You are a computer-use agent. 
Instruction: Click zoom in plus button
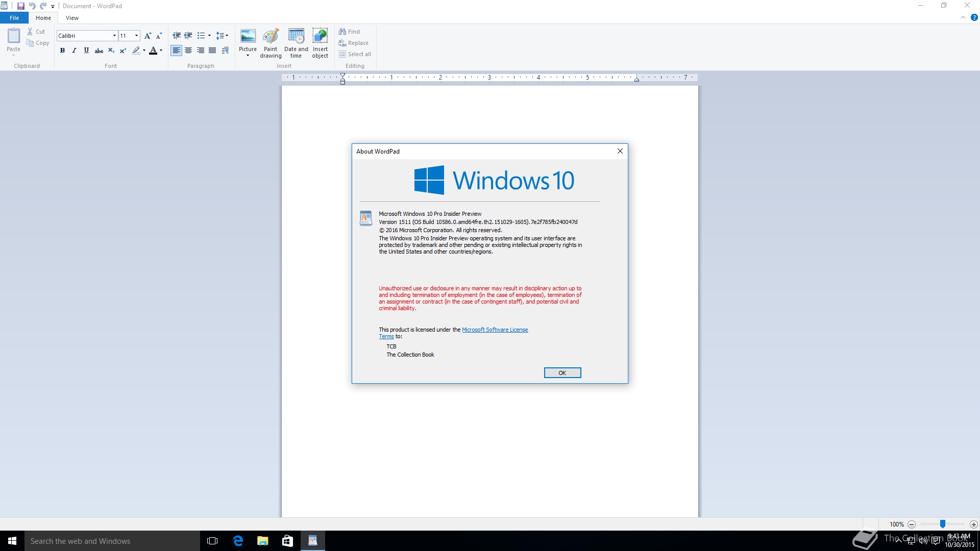(x=973, y=524)
